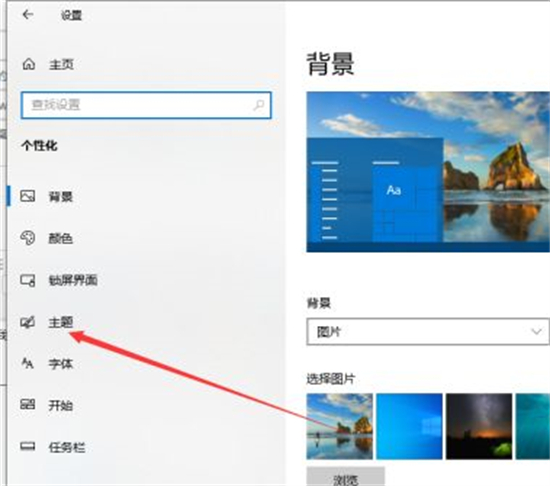
Task: Open 任务栏 settings page
Action: tap(67, 447)
